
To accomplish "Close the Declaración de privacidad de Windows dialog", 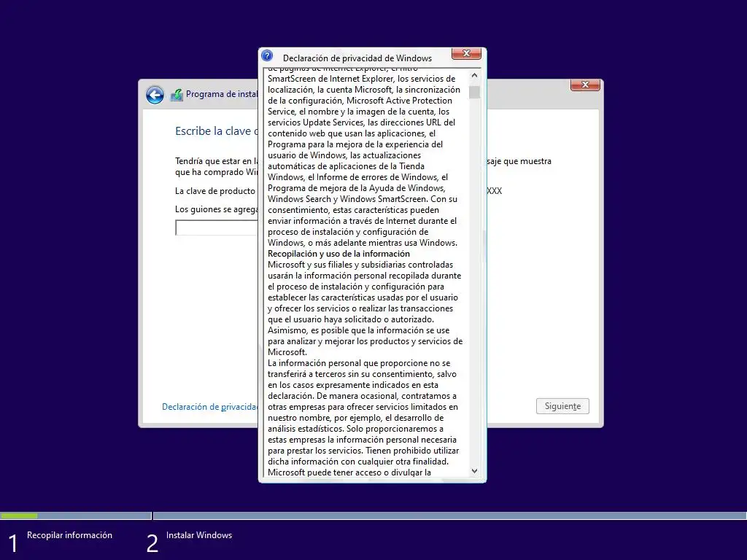I will pos(466,54).
